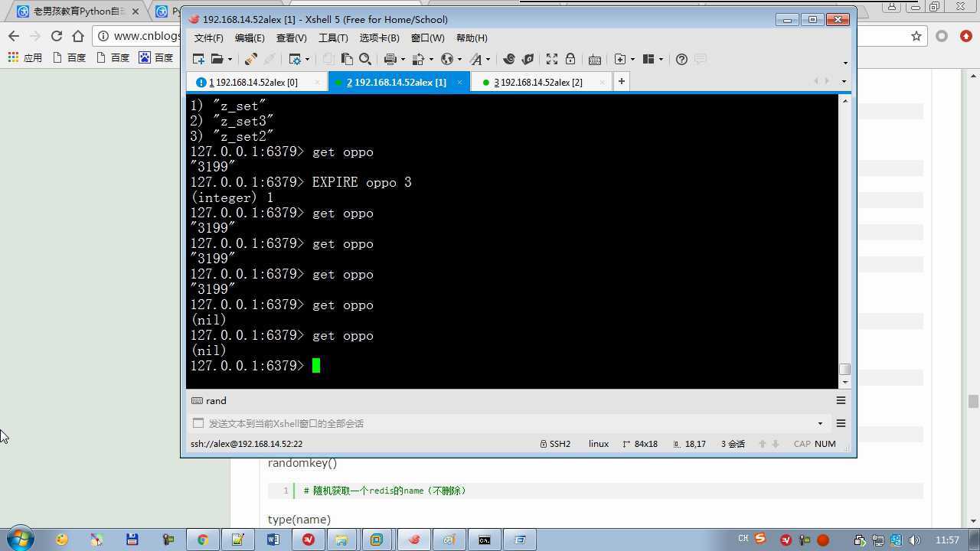Click the rand quick command button
The width and height of the screenshot is (980, 551).
(209, 401)
